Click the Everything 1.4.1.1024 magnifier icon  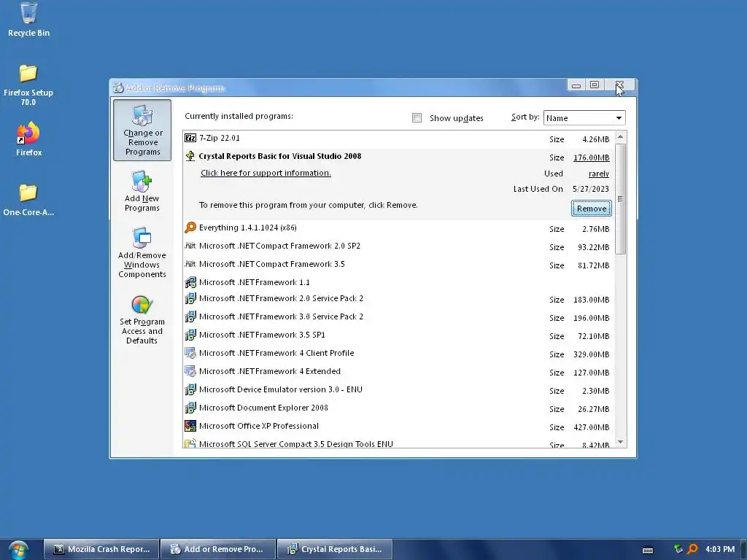190,227
